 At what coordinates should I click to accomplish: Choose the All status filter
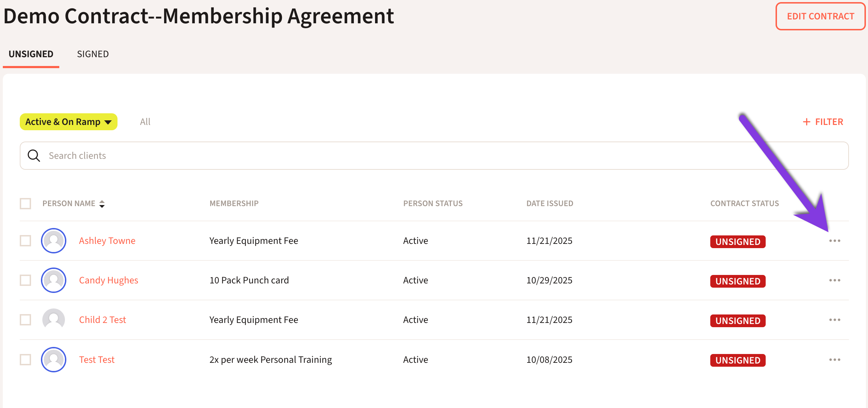pyautogui.click(x=145, y=122)
